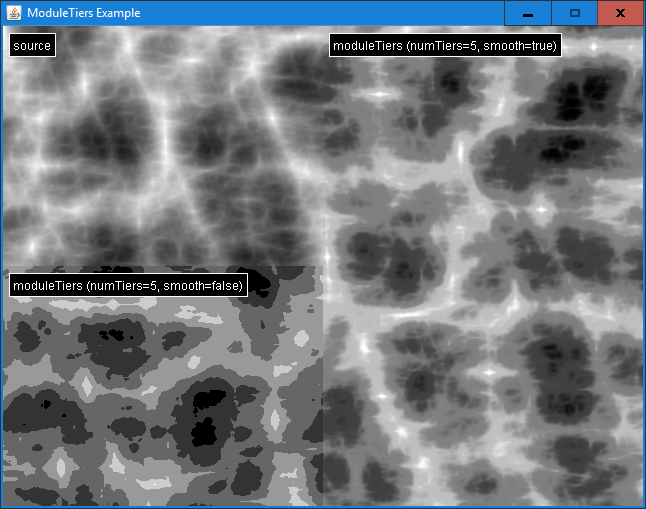Pick the bright white star spot in smooth=true panel
Image resolution: width=646 pixels, height=509 pixels.
[540, 210]
